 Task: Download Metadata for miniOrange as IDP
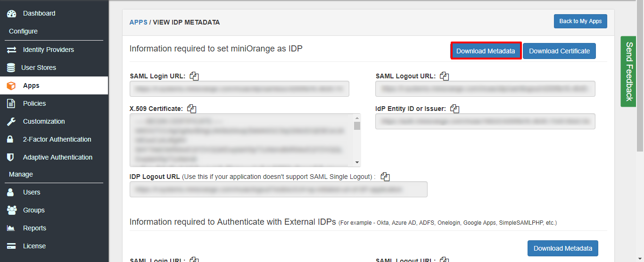[486, 51]
